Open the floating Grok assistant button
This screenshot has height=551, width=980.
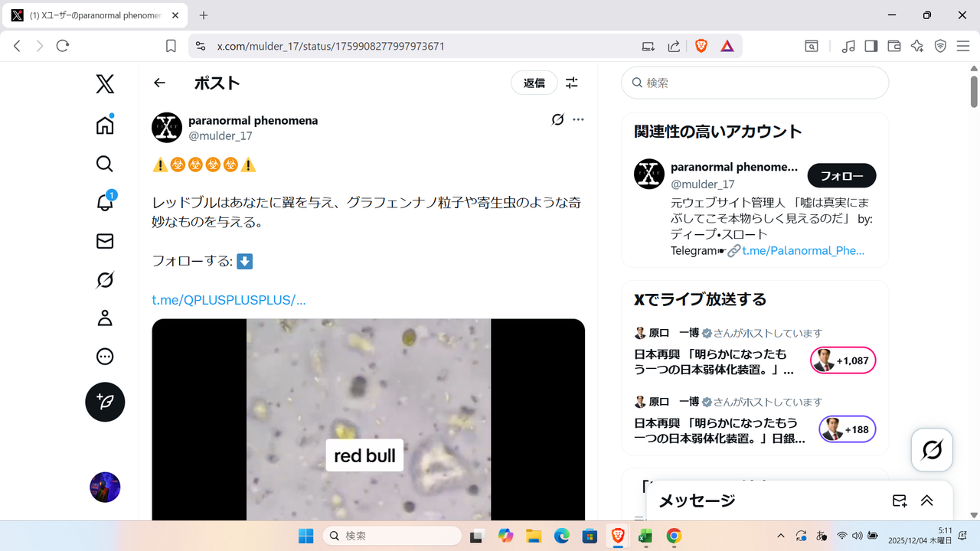pyautogui.click(x=932, y=450)
